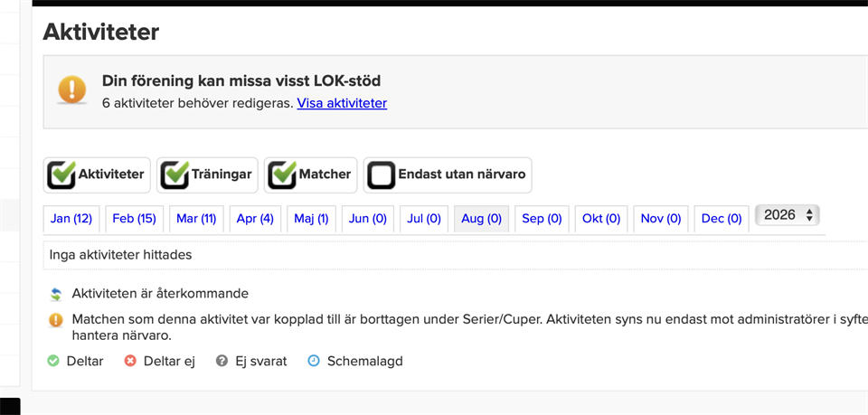Uncheck the Matcher filter checkbox
The height and width of the screenshot is (415, 868).
coord(282,174)
